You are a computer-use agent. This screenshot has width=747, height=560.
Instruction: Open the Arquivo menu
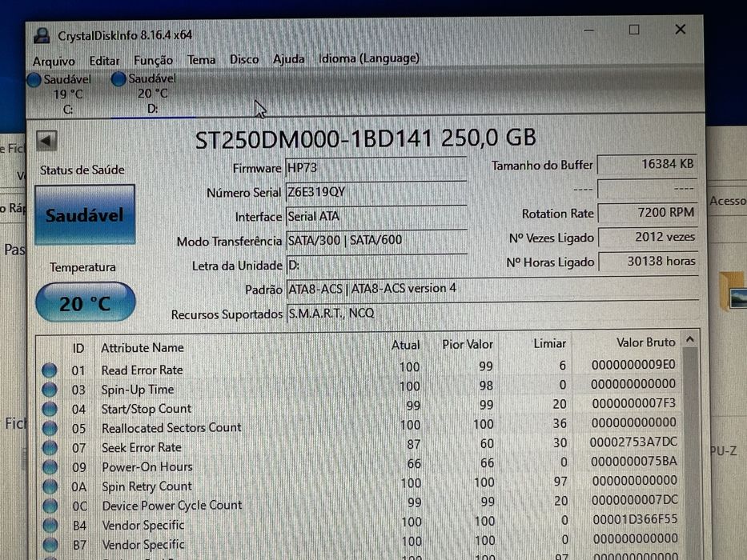[54, 62]
